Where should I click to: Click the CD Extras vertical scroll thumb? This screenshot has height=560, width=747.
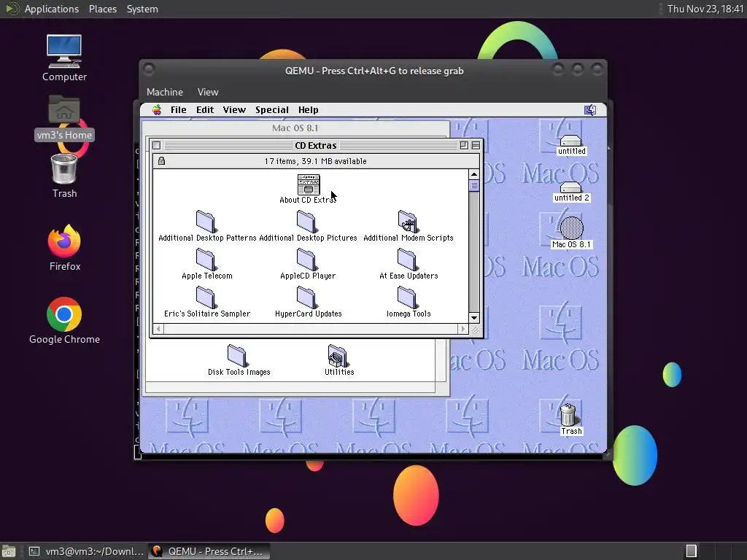click(x=473, y=186)
